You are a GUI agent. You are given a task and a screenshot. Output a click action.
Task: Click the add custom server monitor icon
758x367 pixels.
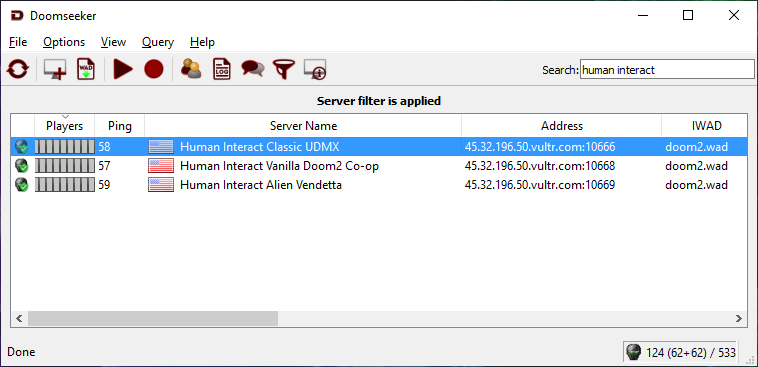(x=55, y=69)
